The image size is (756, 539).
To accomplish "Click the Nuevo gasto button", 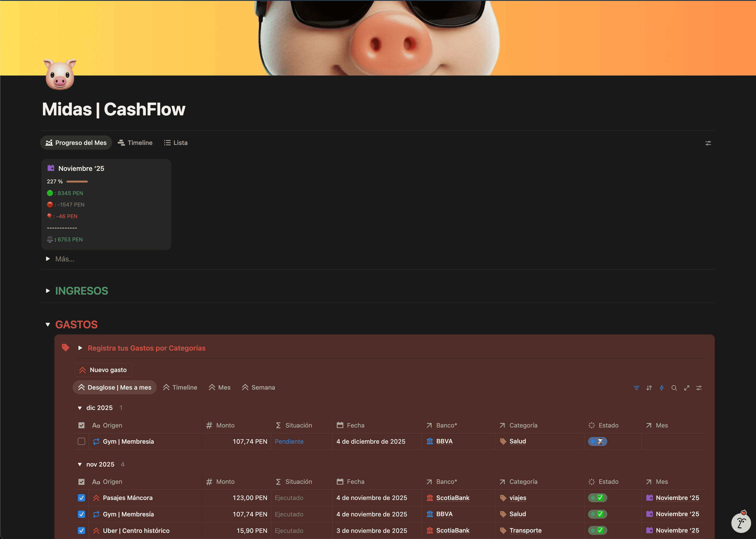I will pos(103,370).
